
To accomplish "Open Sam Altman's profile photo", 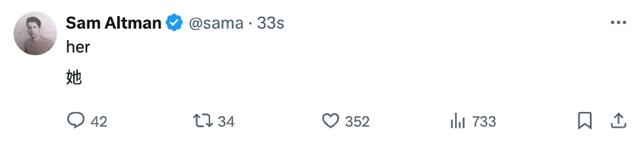I will point(35,33).
